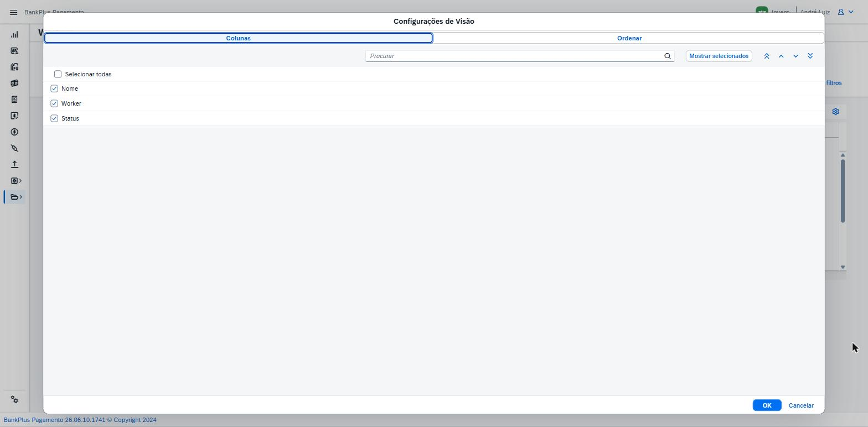The image size is (868, 427).
Task: Switch to the Colunas tab
Action: click(x=239, y=38)
